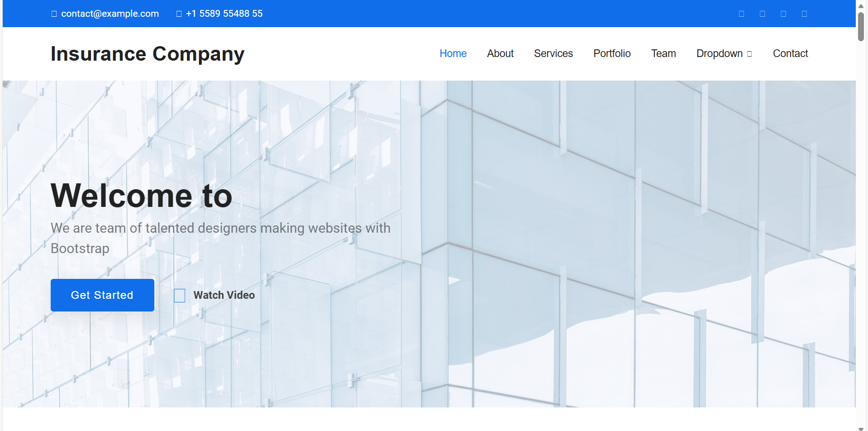Open the second social icon in top bar

(x=763, y=14)
